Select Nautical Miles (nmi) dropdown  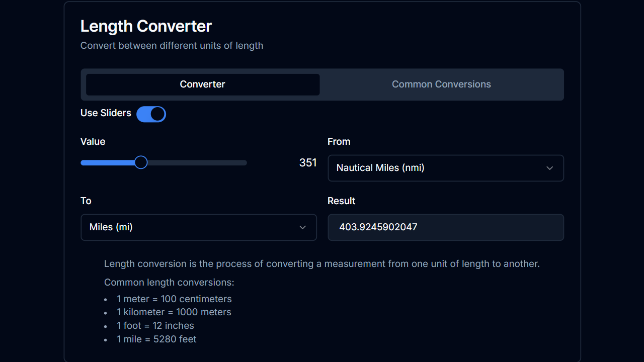point(446,168)
